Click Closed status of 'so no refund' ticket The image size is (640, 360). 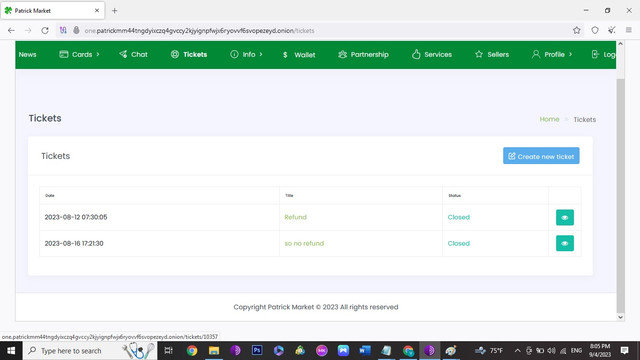[x=458, y=243]
